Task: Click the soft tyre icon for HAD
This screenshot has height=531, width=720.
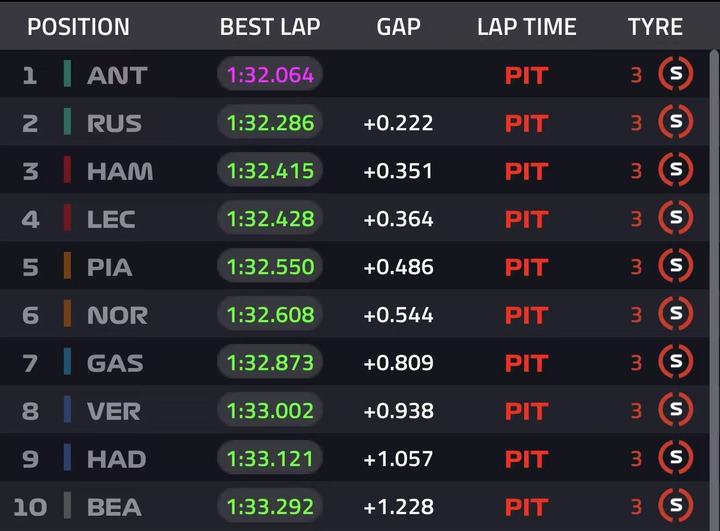Action: tap(676, 458)
